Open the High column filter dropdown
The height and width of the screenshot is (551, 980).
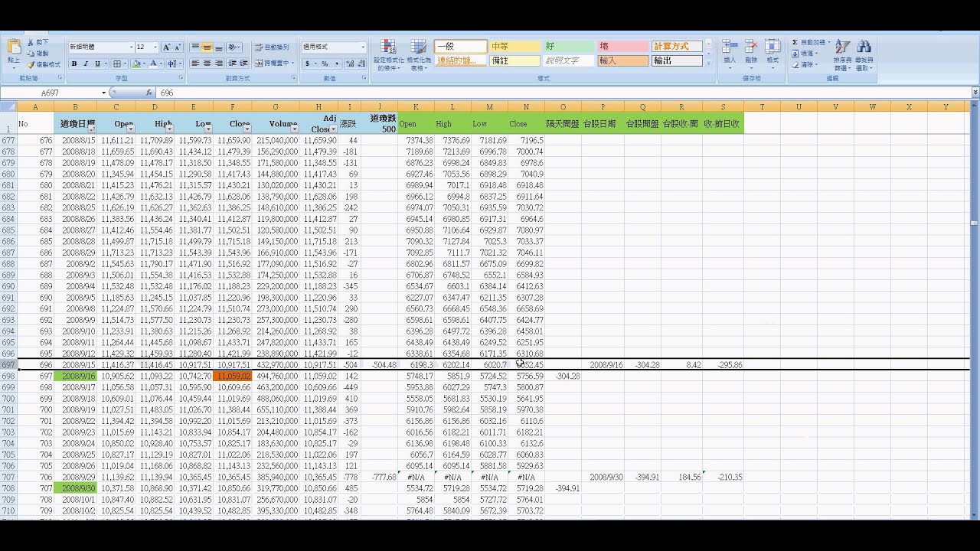(169, 129)
